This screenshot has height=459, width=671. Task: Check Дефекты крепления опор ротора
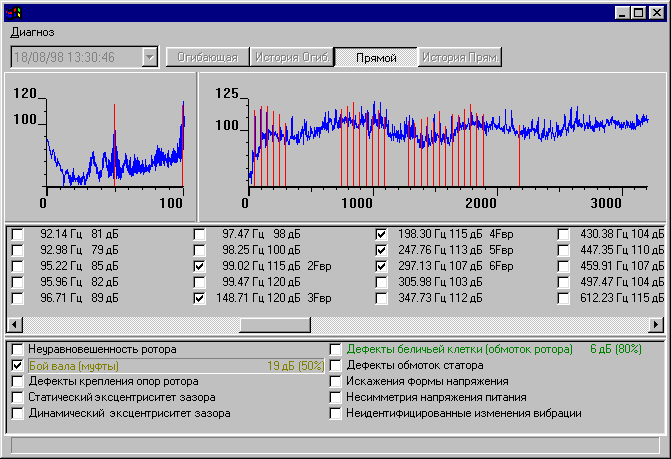18,382
